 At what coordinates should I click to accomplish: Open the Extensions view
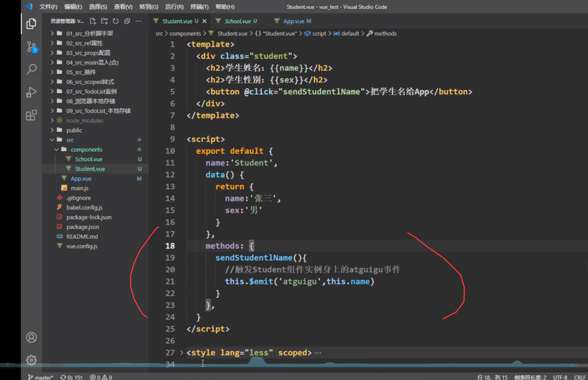coord(31,115)
